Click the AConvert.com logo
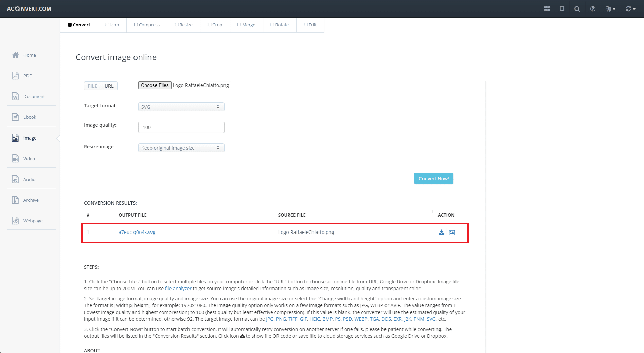644x353 pixels. (x=29, y=9)
